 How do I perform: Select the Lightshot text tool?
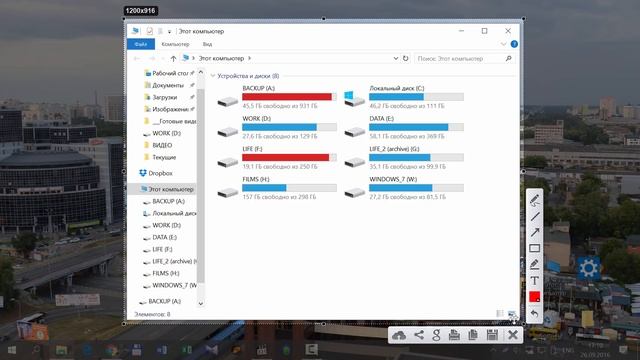pyautogui.click(x=535, y=280)
